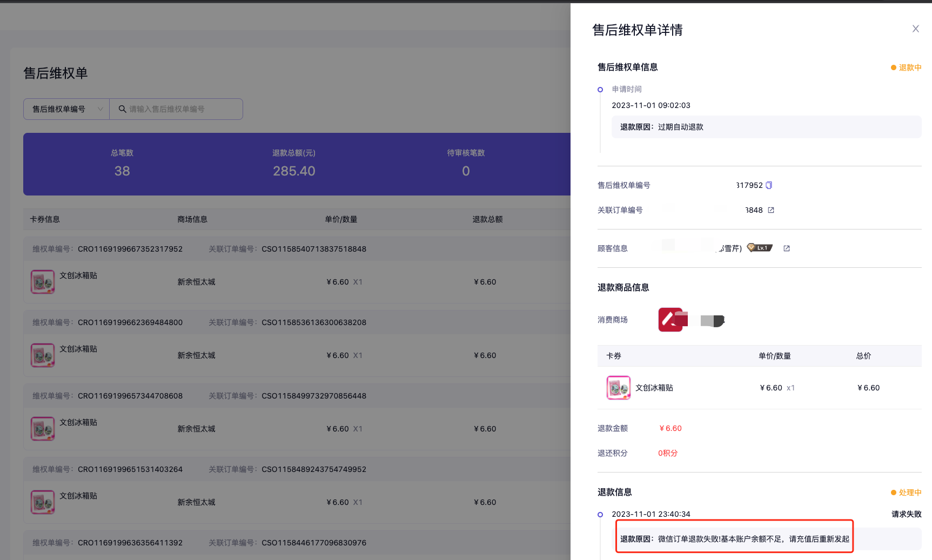Click related order number CSO1158499732970856448

click(313, 396)
